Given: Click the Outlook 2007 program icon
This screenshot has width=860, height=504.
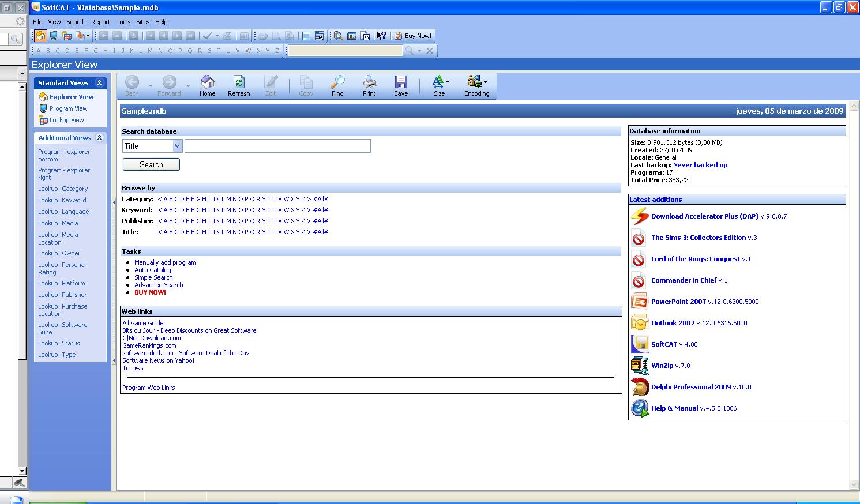Looking at the screenshot, I should click(x=640, y=323).
